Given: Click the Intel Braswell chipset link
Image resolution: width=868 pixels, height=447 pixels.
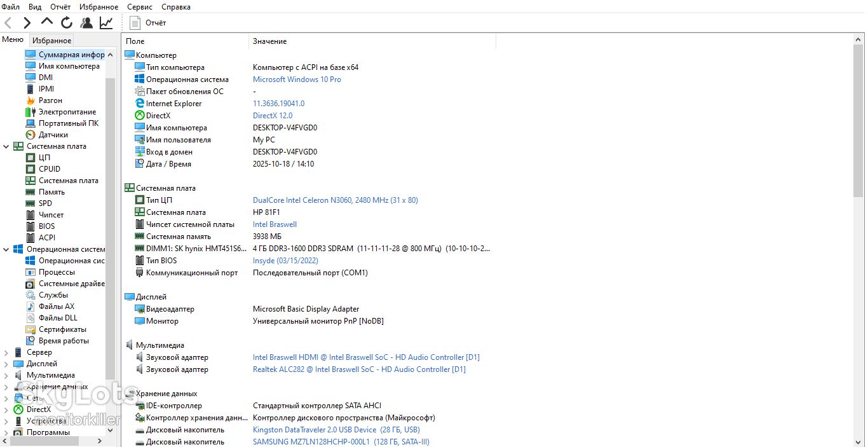Looking at the screenshot, I should (x=275, y=224).
